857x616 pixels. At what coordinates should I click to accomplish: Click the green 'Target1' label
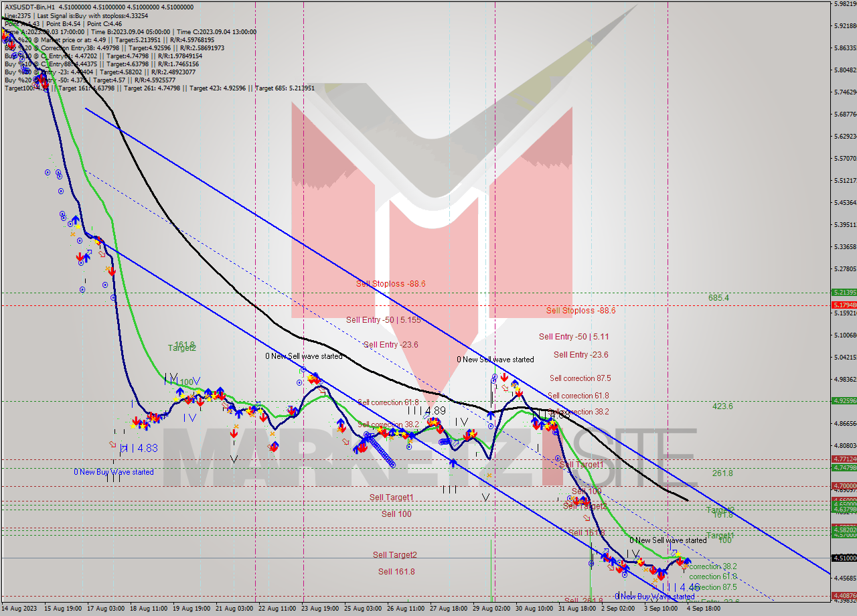(720, 536)
